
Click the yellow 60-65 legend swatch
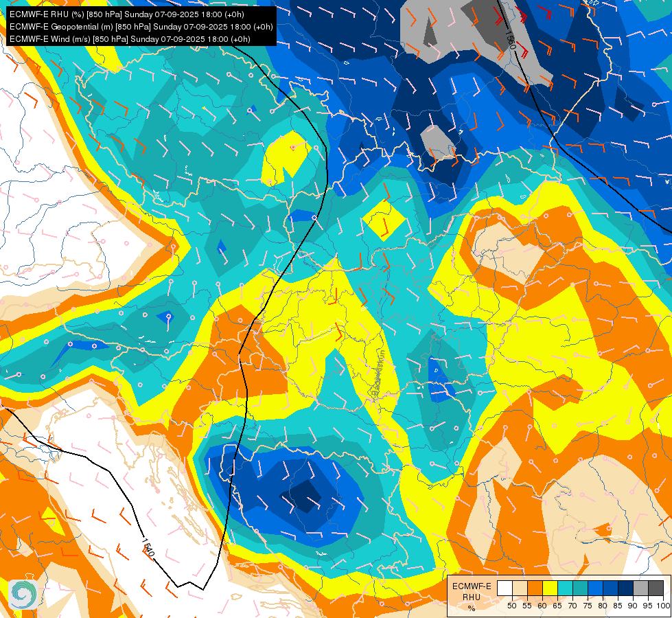550,588
